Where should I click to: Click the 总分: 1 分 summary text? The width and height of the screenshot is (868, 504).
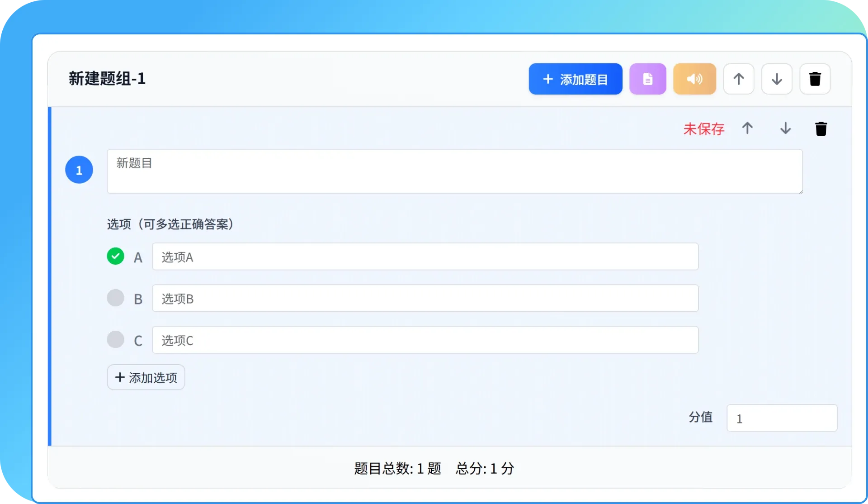coord(485,468)
